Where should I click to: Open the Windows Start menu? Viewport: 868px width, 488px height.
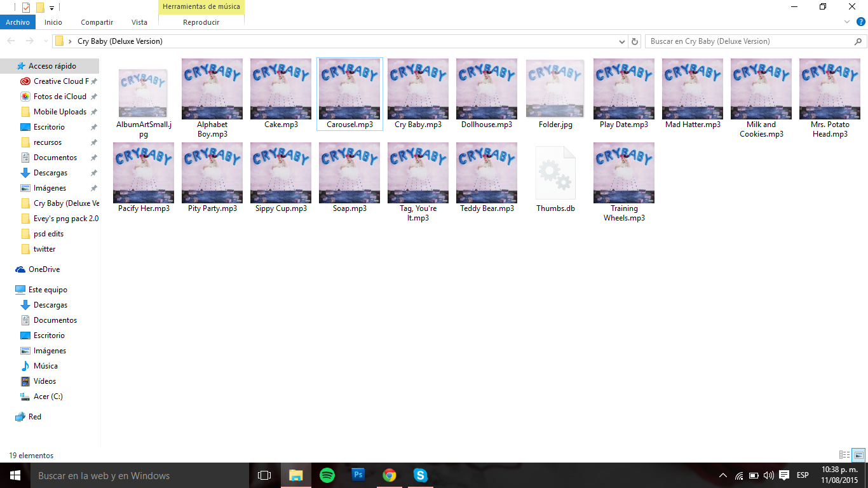click(15, 475)
